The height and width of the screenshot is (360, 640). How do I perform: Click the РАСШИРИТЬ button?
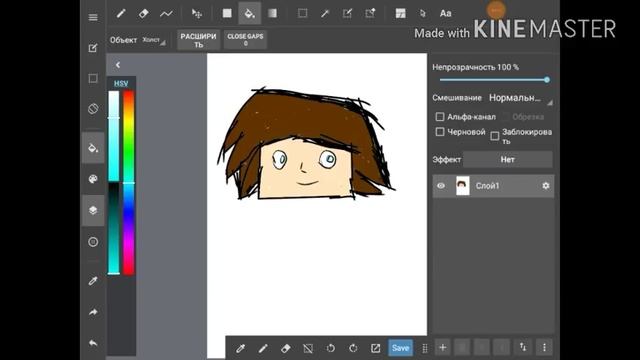point(198,40)
